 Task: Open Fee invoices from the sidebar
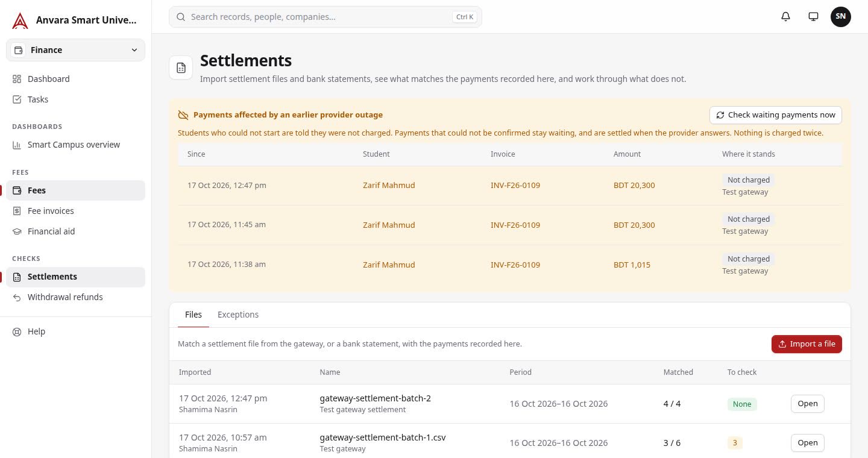pyautogui.click(x=75, y=211)
